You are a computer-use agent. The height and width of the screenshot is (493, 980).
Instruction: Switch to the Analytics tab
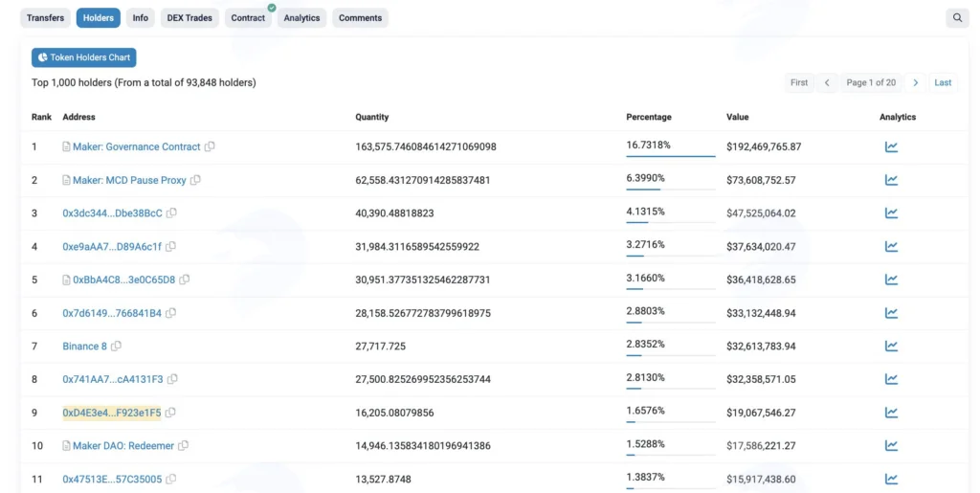pyautogui.click(x=301, y=18)
